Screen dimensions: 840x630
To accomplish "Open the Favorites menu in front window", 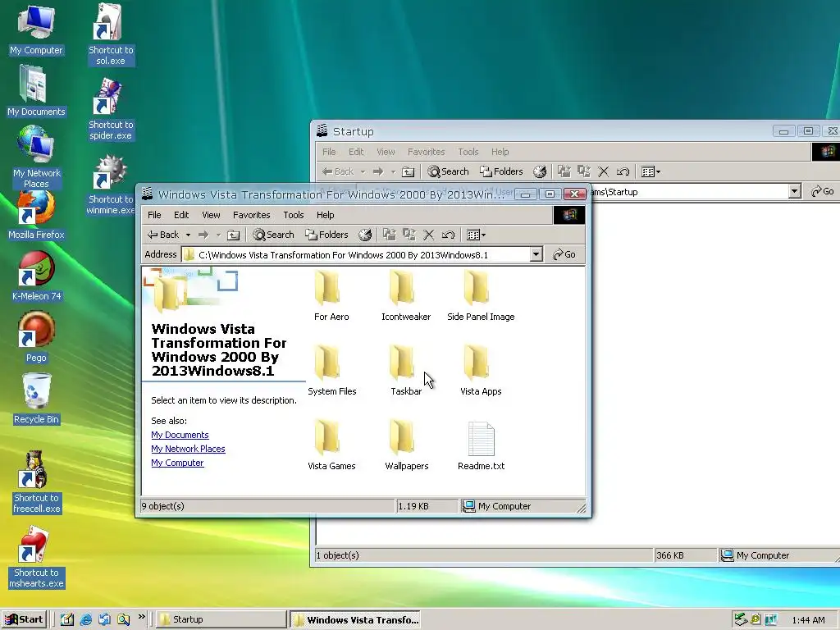I will (x=251, y=215).
